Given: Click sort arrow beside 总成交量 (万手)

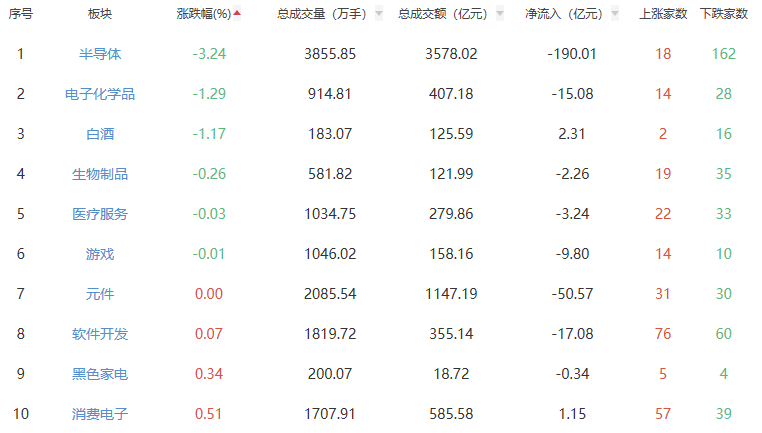Looking at the screenshot, I should click(x=379, y=14).
